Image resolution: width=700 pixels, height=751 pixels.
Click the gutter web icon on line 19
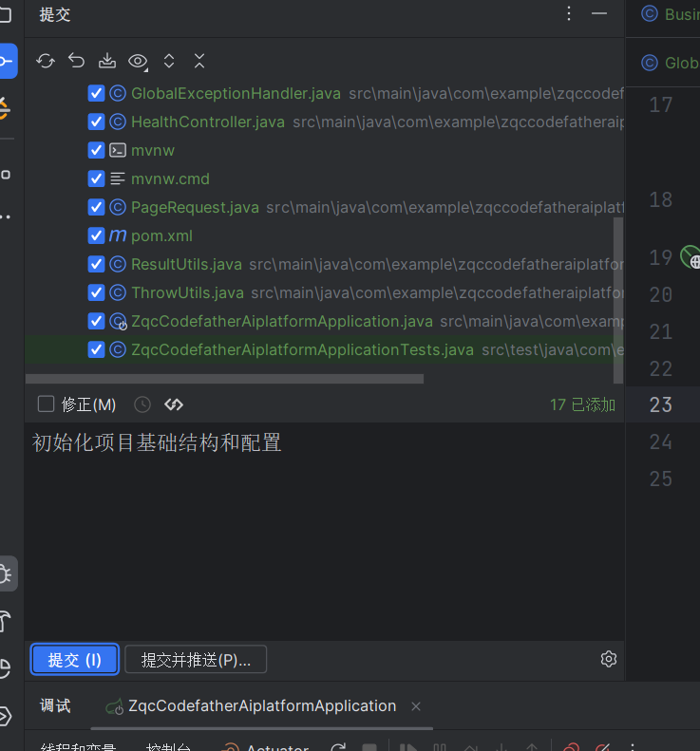691,257
